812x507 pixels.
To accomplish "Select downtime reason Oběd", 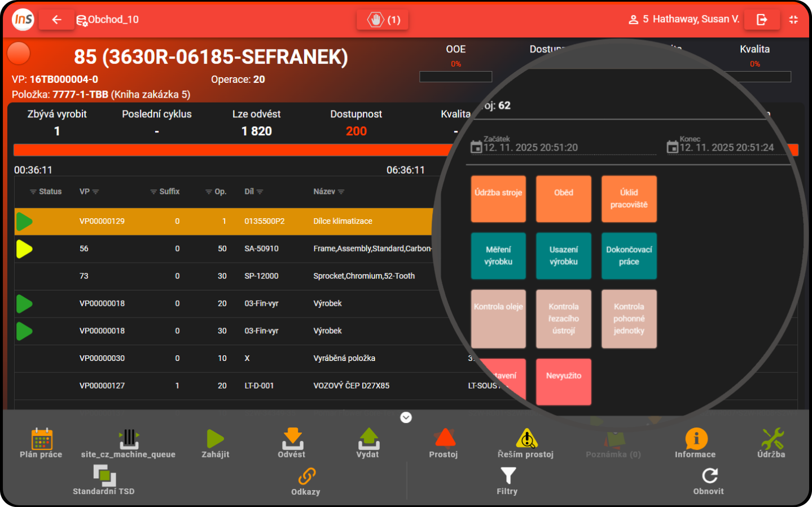I will tap(564, 199).
